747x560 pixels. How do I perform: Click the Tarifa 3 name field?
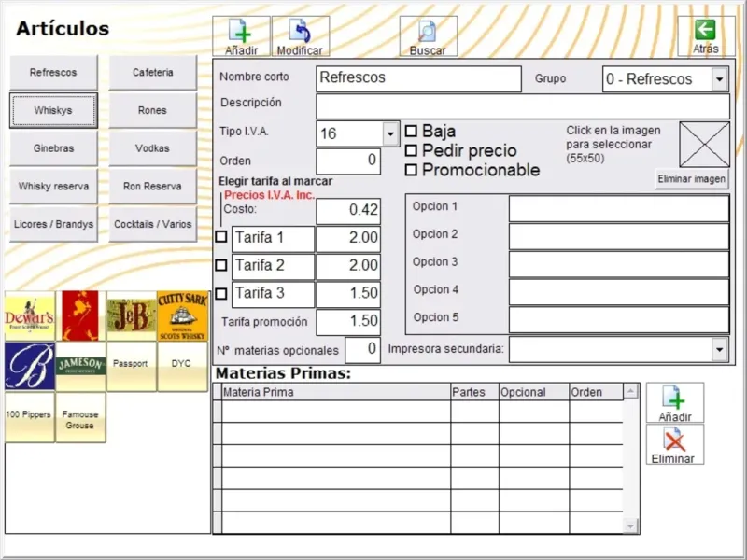(273, 294)
